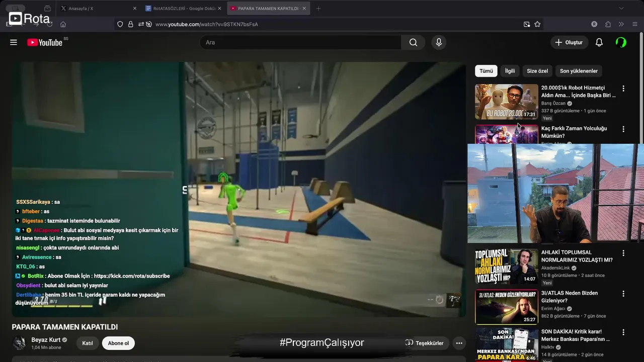Click the AHLAKİ TOPLUMSAL NORMLARIMIZ YOZLAŞTI MI title

(x=577, y=256)
